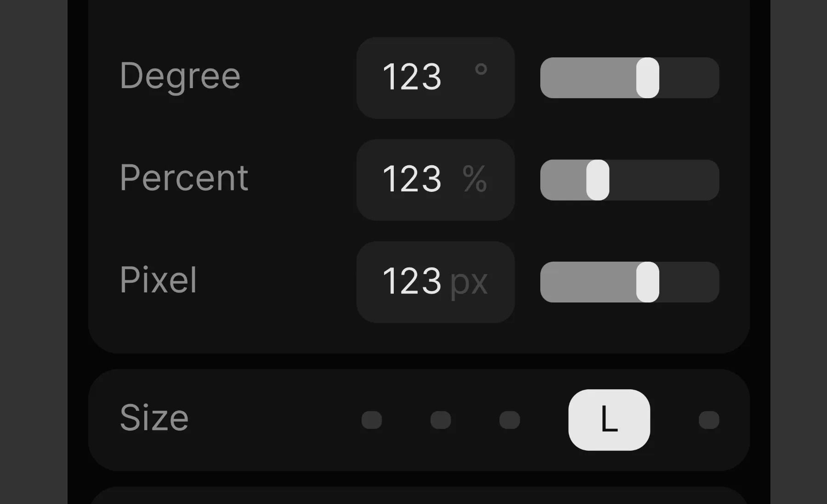Click the Size label text
Viewport: 827px width, 504px height.
coord(154,418)
